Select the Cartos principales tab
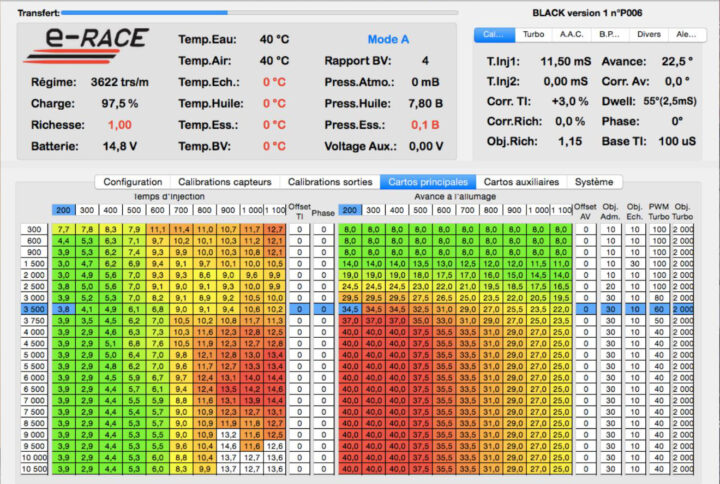Viewport: 720px width, 484px height. click(x=427, y=182)
